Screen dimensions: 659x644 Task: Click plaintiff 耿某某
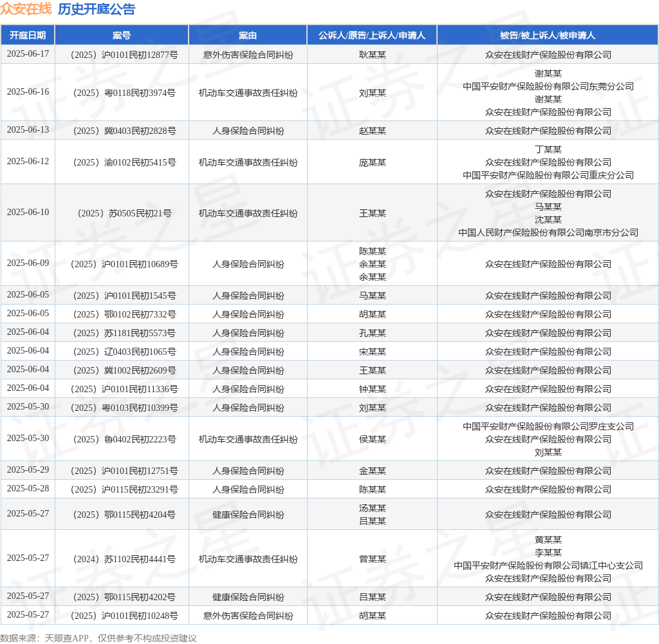pyautogui.click(x=373, y=55)
